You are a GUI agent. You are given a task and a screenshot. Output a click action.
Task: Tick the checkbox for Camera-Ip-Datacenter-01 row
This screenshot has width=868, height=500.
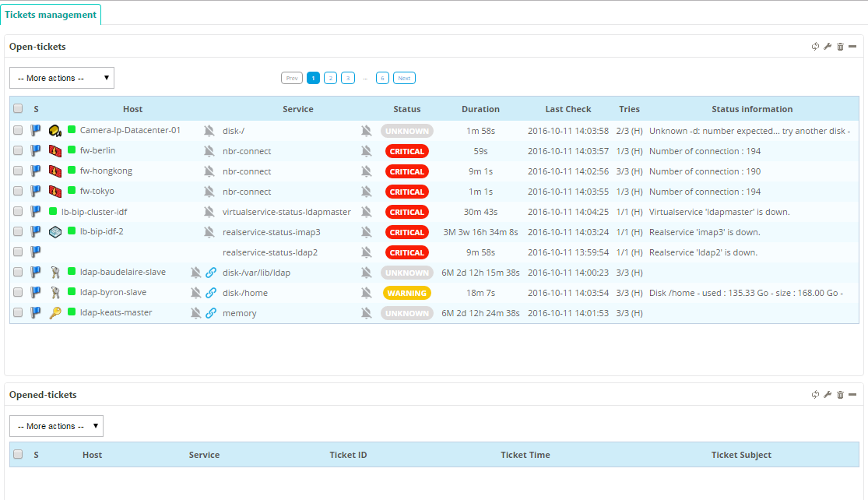point(18,131)
